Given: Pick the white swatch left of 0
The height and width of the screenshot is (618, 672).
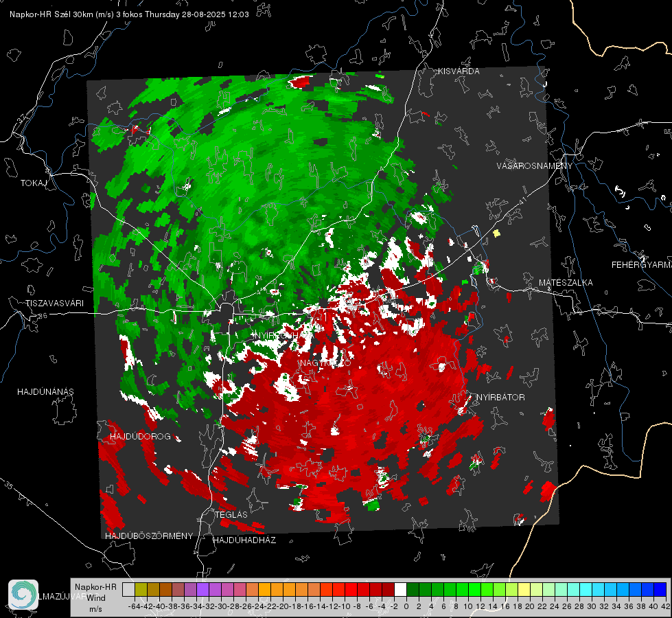Looking at the screenshot, I should [x=400, y=590].
